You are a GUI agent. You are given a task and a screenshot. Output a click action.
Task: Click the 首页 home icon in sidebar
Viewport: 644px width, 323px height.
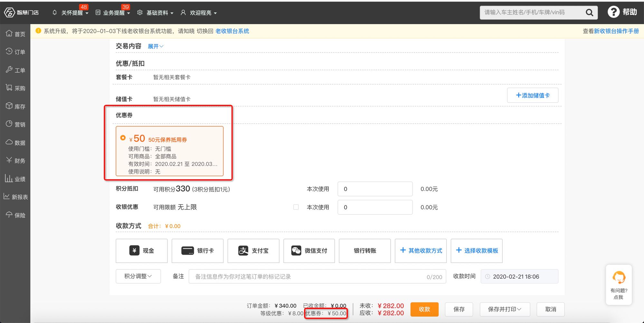coord(9,33)
